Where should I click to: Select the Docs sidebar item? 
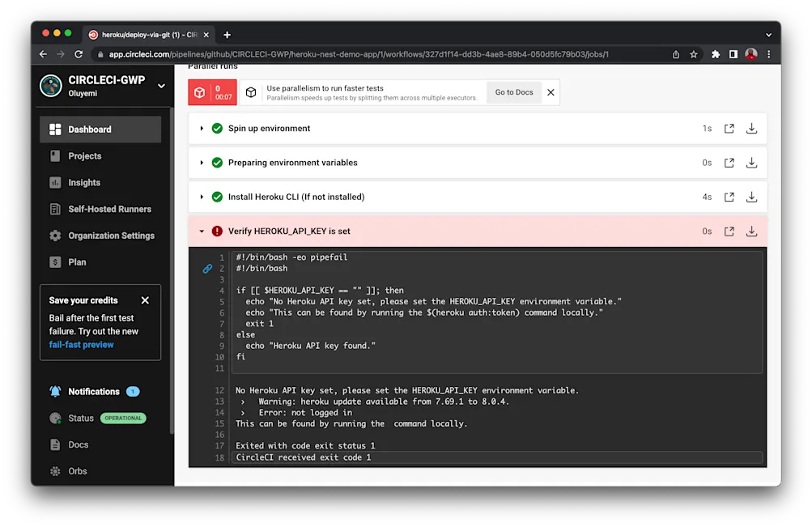pos(79,444)
